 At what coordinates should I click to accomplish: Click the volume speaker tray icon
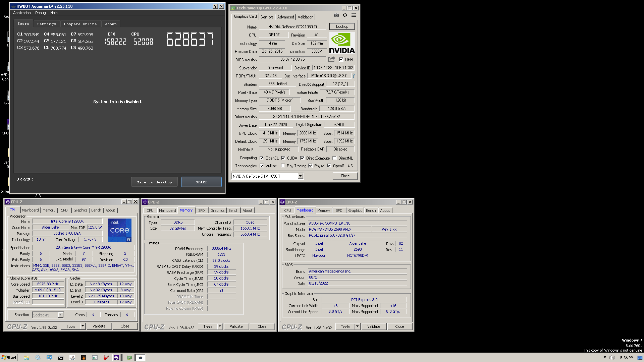612,358
